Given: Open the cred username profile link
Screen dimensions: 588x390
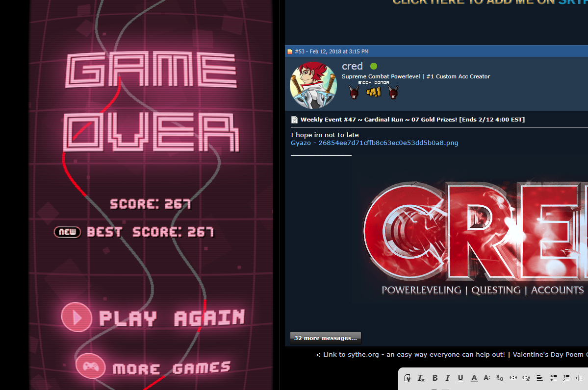Looking at the screenshot, I should point(352,66).
